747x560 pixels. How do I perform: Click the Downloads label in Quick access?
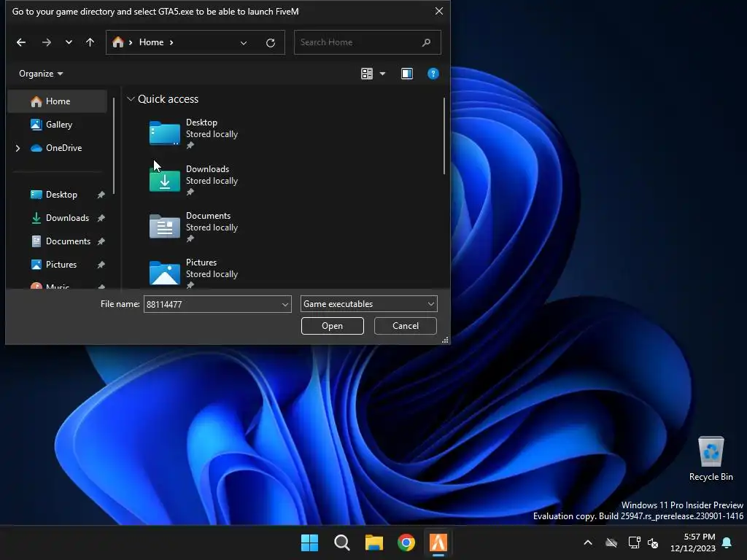[207, 169]
